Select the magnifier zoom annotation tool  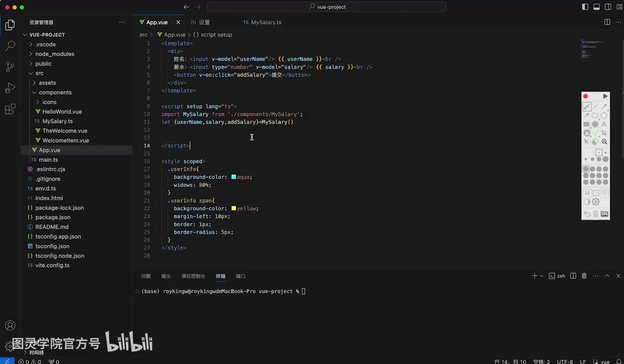click(604, 142)
